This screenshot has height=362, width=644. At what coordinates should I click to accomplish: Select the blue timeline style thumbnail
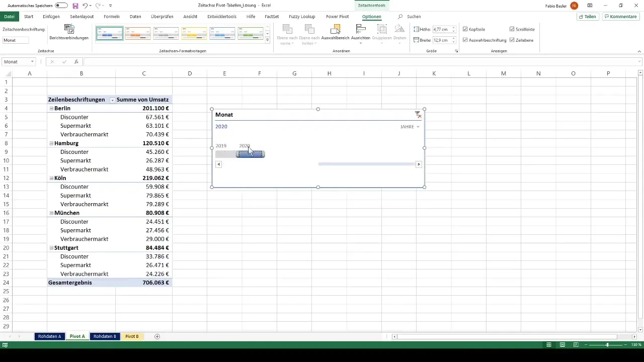point(110,33)
